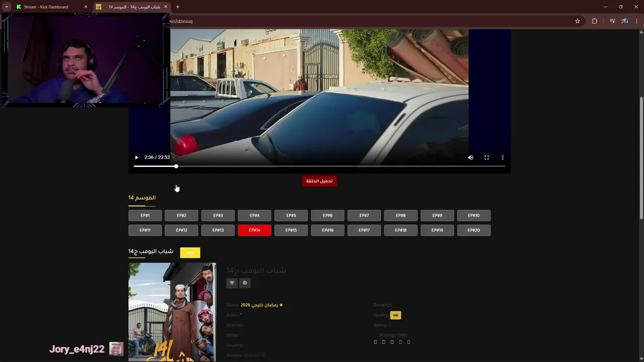Open the Ramadan Khaleeji 2026 genre link

(262, 305)
